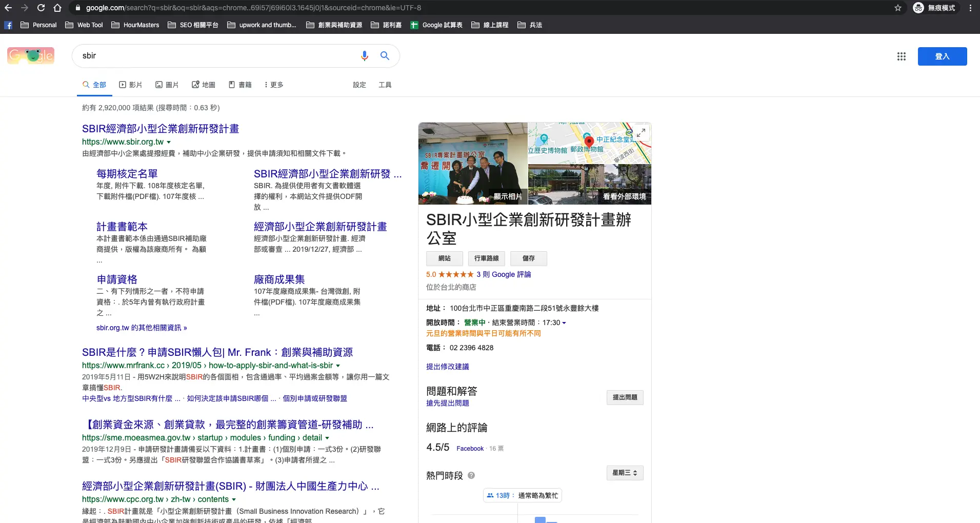This screenshot has width=980, height=523.
Task: Open the 顯示相片 photo thumbnail
Action: (473, 164)
